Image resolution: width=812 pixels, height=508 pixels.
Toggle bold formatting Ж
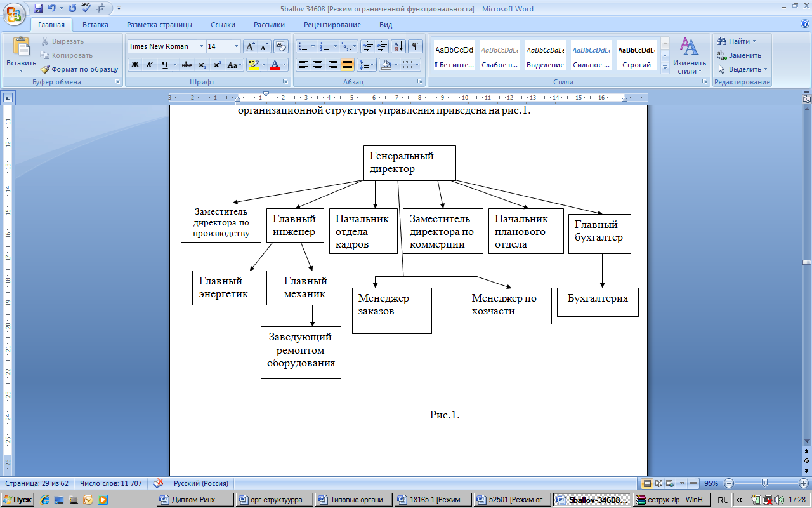[134, 65]
